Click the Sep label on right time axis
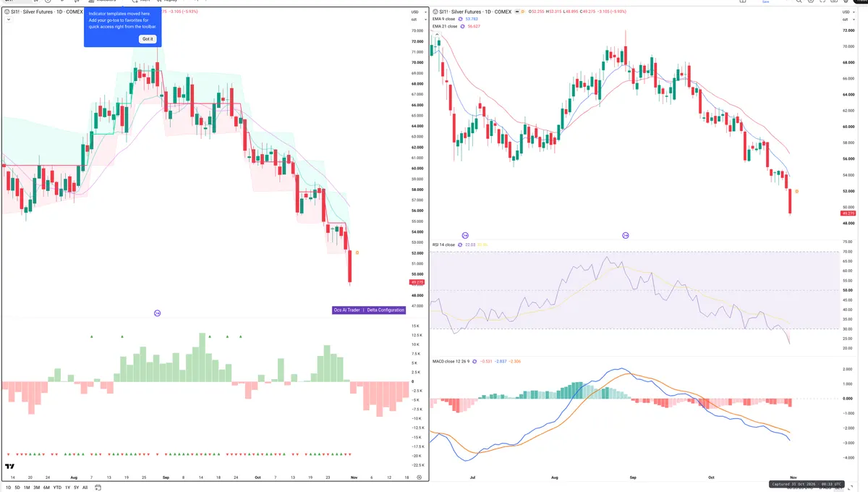This screenshot has height=492, width=868. pyautogui.click(x=632, y=478)
